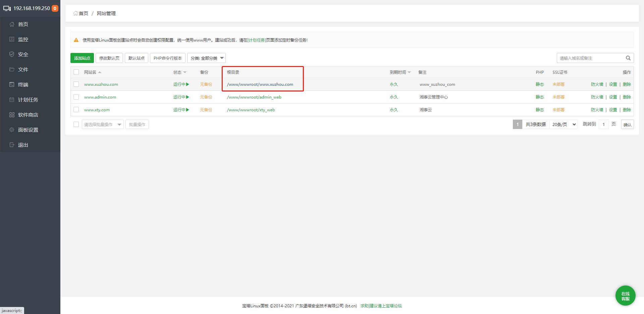Open 软件商店 in the sidebar
Viewport: 644px width, 314px height.
click(x=30, y=115)
